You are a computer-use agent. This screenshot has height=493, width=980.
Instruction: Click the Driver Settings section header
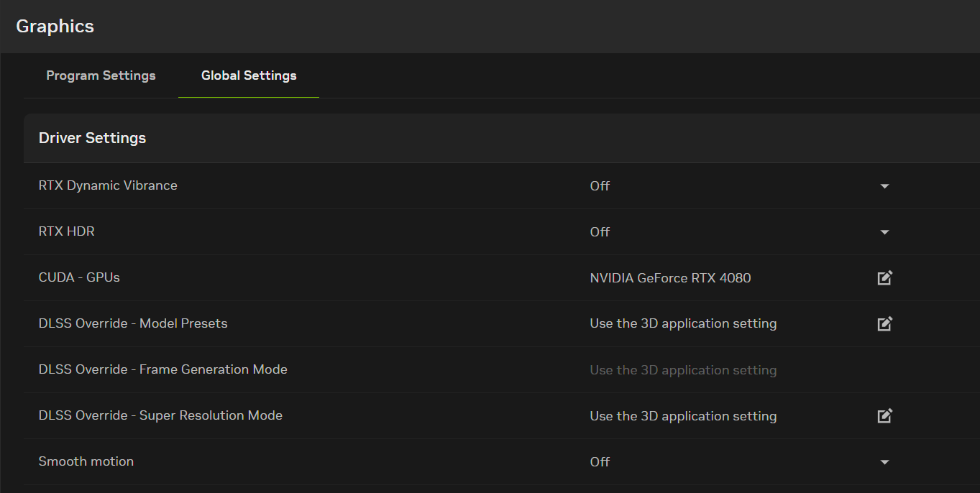coord(92,138)
